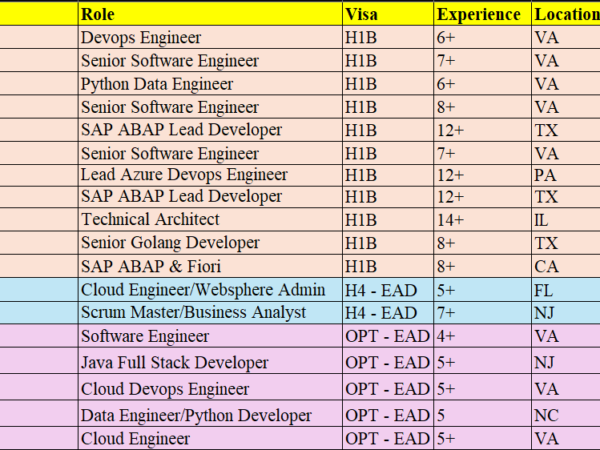This screenshot has height=450, width=600.
Task: Click the Cloud Engineer/Websphere Admin cell
Action: pyautogui.click(x=208, y=290)
